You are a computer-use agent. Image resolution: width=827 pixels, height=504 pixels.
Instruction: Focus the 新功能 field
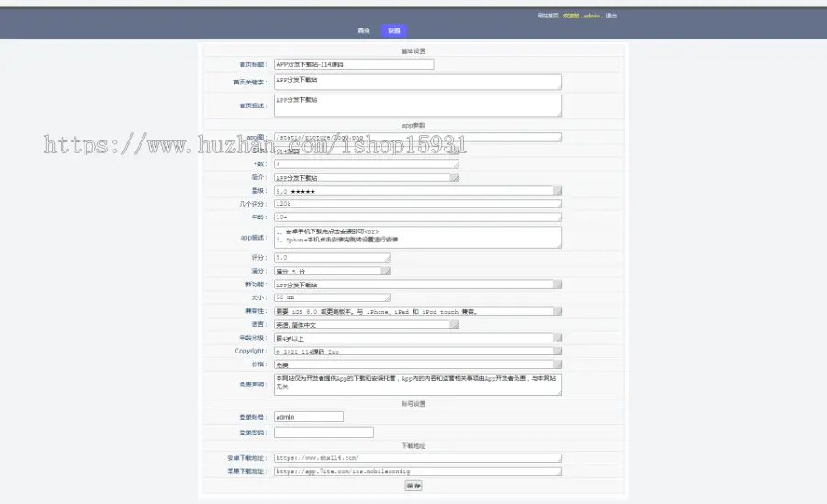(418, 285)
